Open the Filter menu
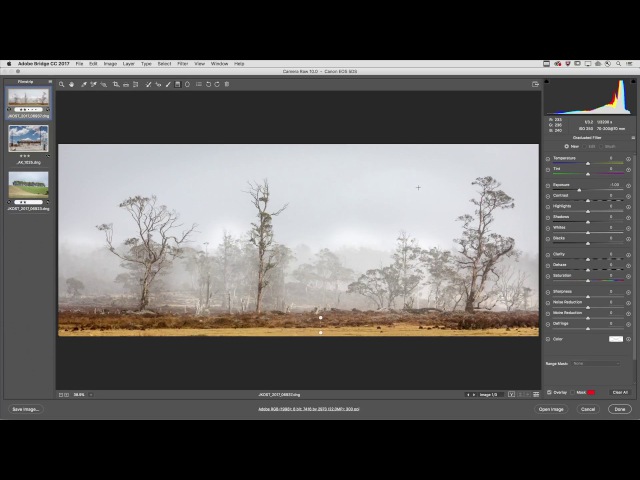Screen dimensions: 640x480 click(x=182, y=64)
